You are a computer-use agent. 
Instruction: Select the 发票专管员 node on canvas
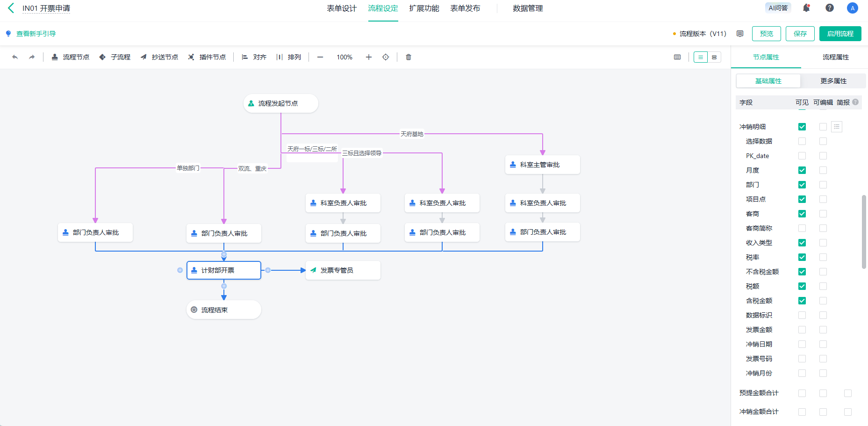(x=343, y=270)
